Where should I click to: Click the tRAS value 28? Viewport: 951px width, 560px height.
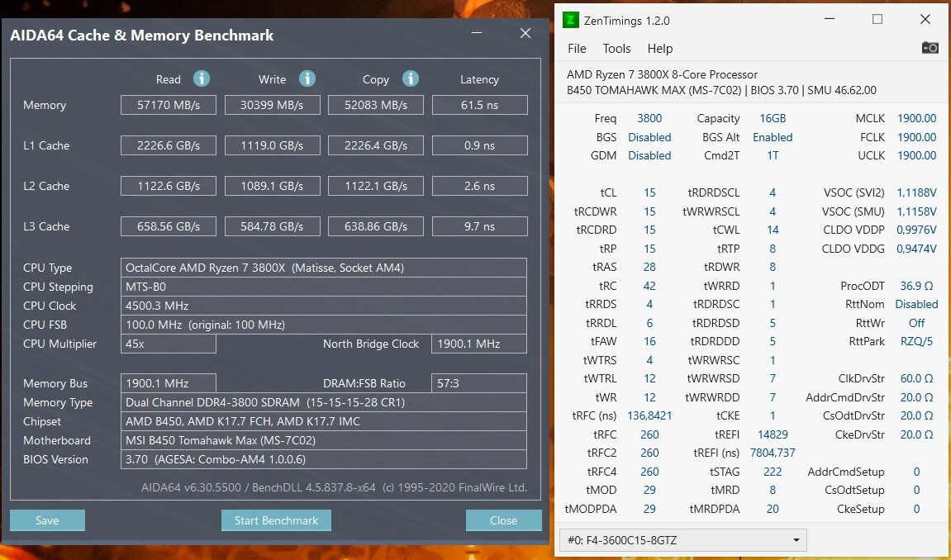coord(649,267)
